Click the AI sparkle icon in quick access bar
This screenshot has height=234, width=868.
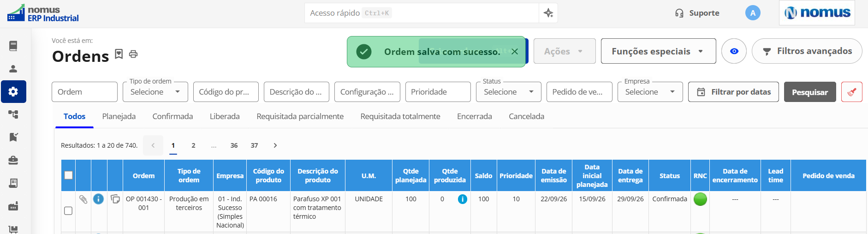click(x=548, y=13)
